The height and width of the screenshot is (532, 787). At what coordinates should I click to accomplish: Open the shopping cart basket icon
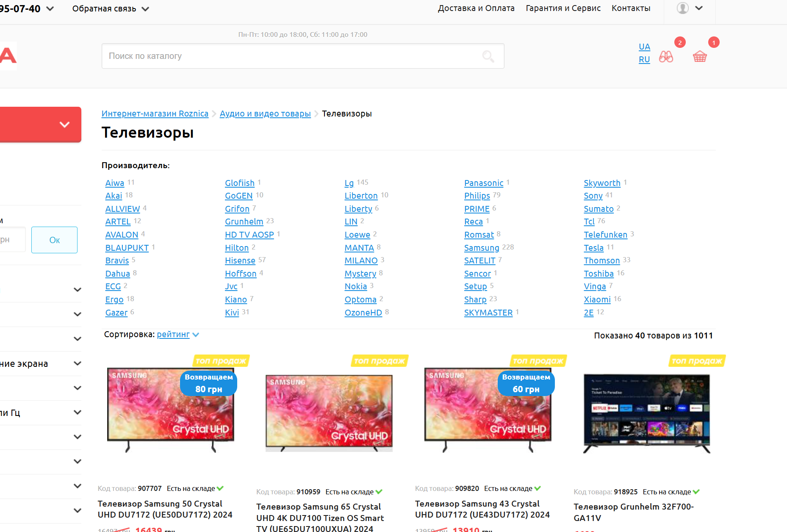(700, 57)
